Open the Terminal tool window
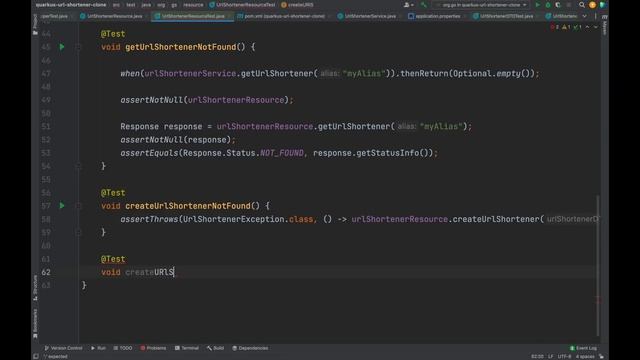The height and width of the screenshot is (360, 640). pyautogui.click(x=187, y=348)
